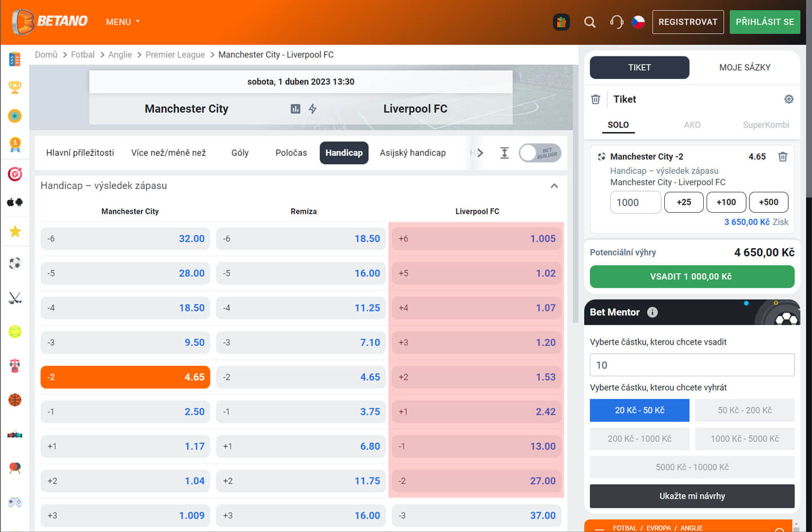Switch to the Handicap market tab
Viewport: 812px width, 532px height.
(x=344, y=153)
